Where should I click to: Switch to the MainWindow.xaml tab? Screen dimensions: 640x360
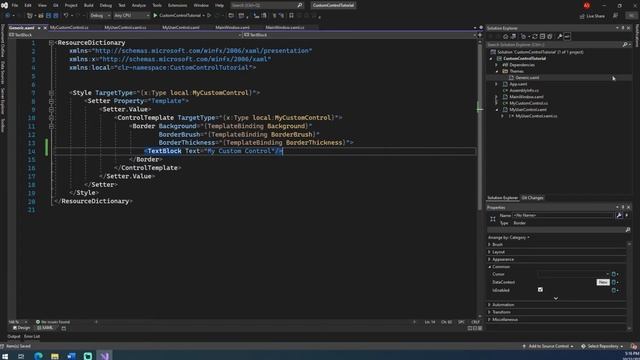pos(232,28)
